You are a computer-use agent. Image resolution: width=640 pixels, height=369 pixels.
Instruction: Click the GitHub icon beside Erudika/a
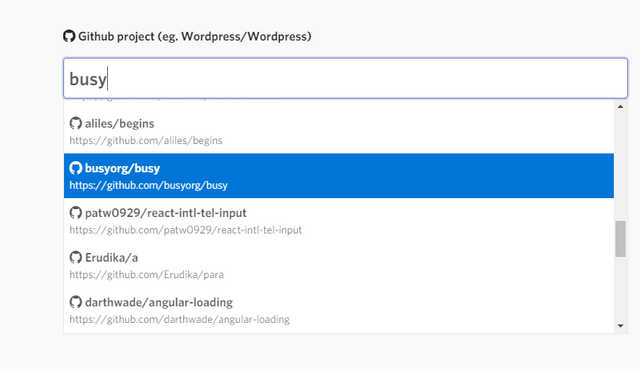76,257
